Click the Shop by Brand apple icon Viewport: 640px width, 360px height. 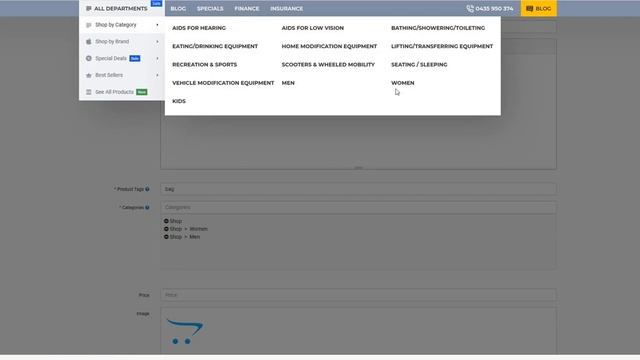point(89,42)
